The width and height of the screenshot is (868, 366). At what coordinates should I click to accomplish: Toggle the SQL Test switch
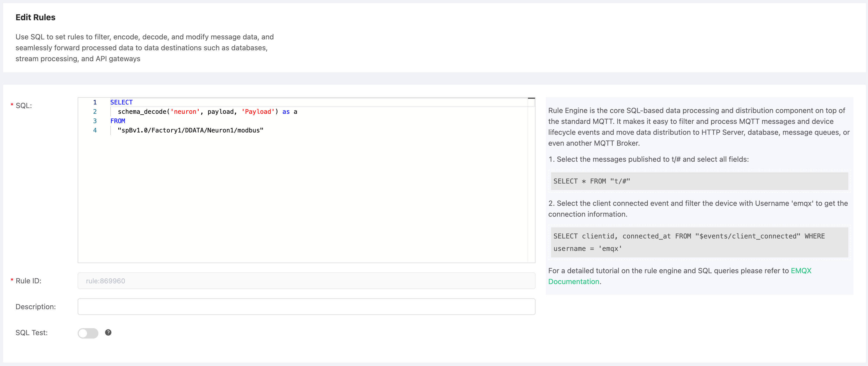(x=88, y=333)
